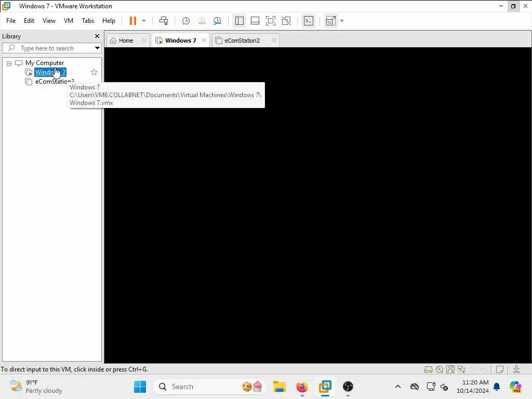Click the message log status icon
This screenshot has height=399, width=532.
click(x=499, y=369)
